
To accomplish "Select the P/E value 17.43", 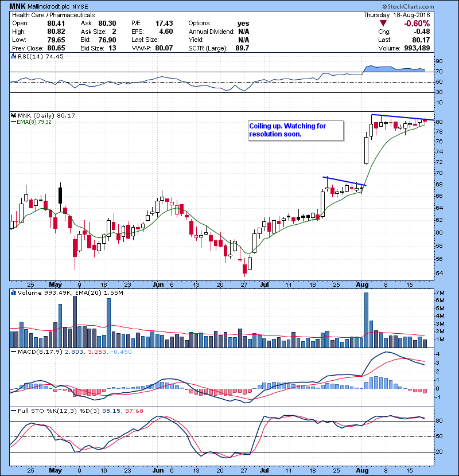I will pos(164,24).
